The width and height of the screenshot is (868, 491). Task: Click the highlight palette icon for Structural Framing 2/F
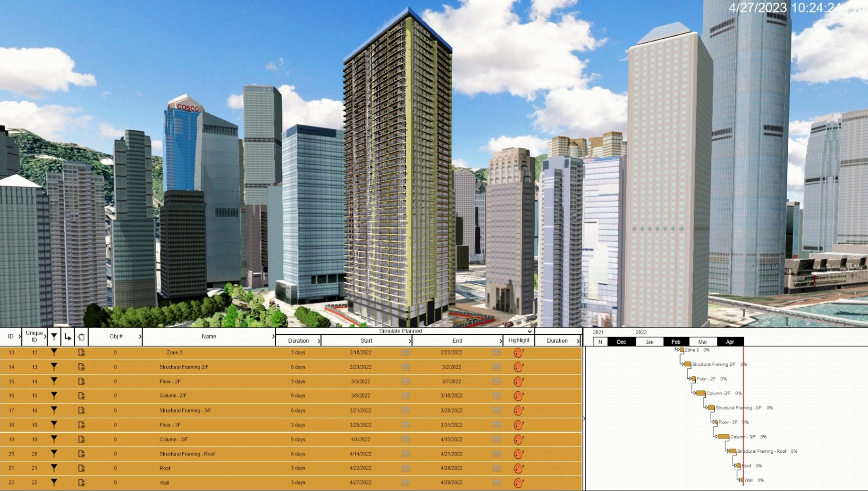point(519,367)
